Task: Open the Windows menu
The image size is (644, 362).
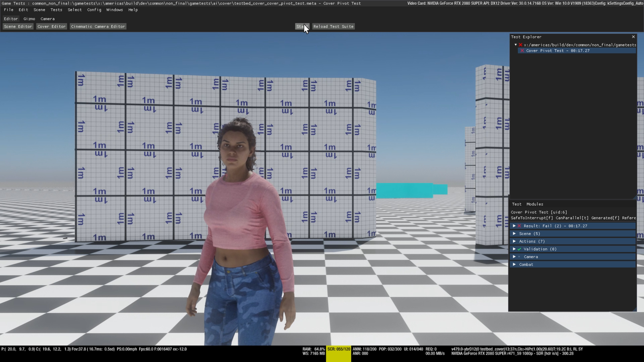Action: click(114, 10)
